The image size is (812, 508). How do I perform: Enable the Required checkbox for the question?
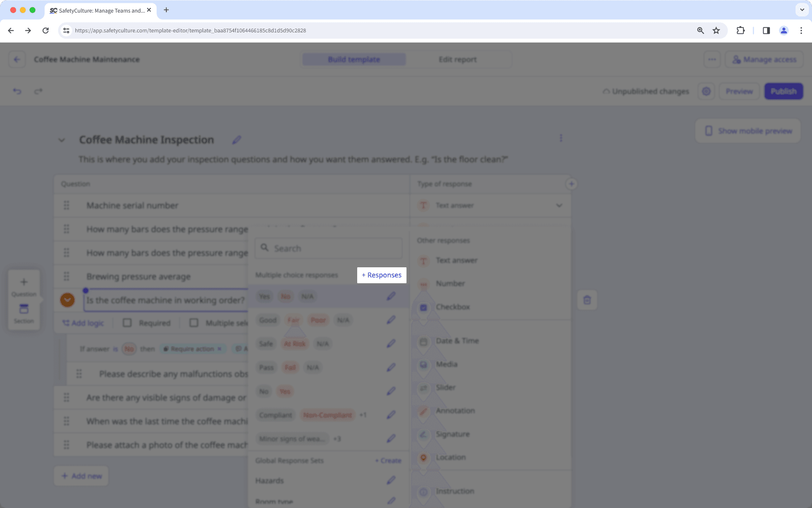[127, 323]
